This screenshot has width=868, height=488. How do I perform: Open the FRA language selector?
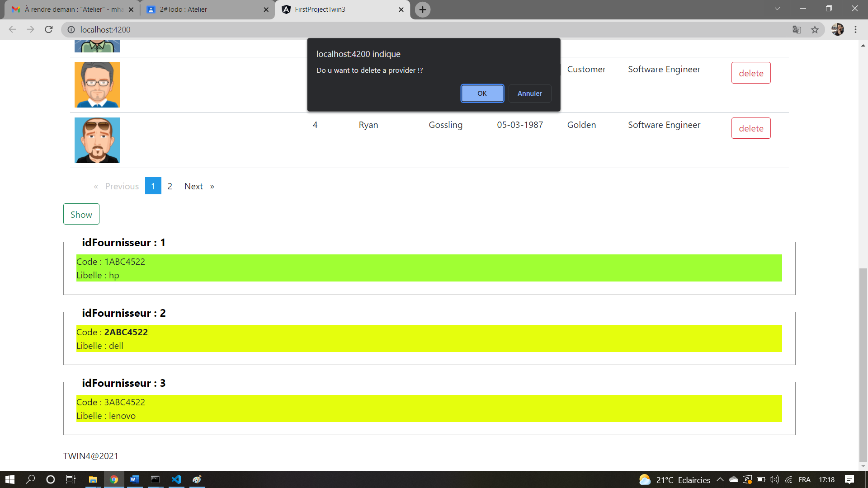(805, 479)
